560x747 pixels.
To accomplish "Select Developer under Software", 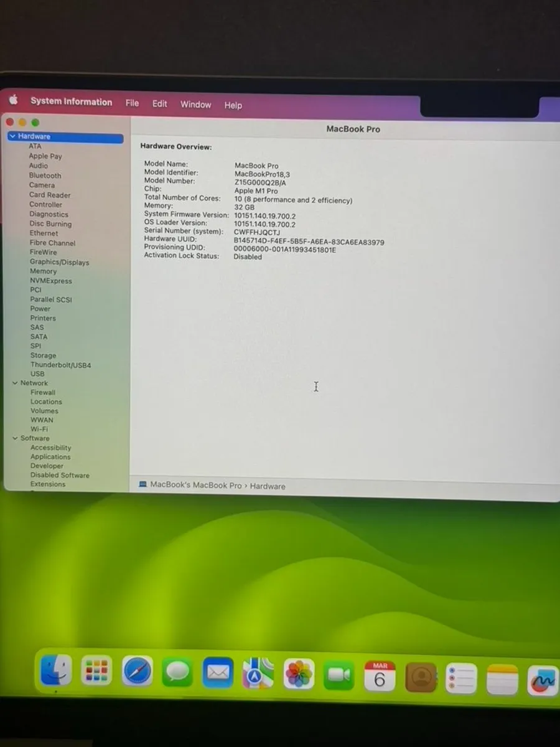I will tap(47, 466).
